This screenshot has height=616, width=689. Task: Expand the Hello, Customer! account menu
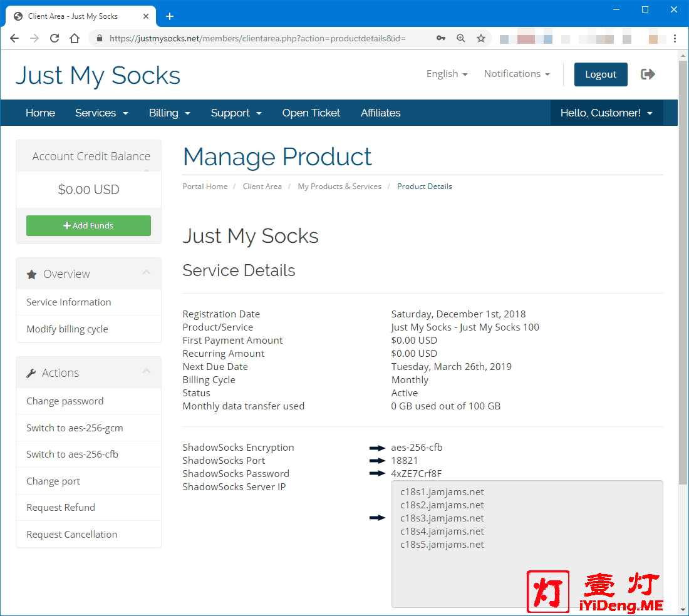(x=606, y=113)
